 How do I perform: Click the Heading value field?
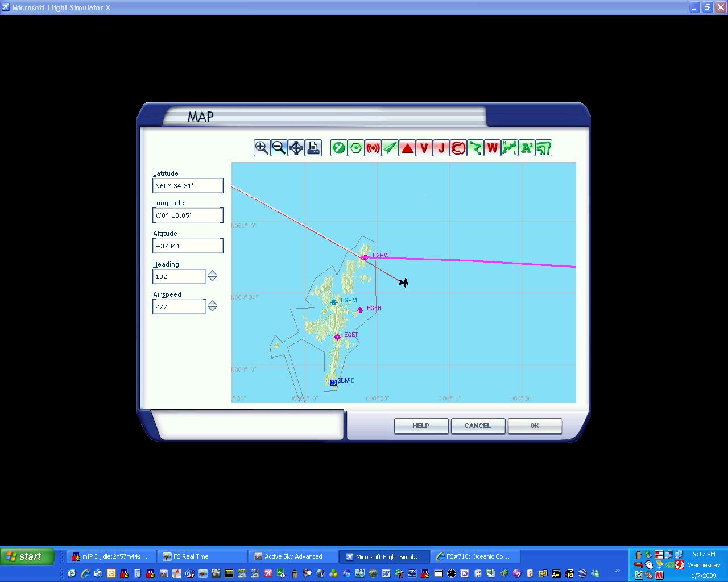179,276
